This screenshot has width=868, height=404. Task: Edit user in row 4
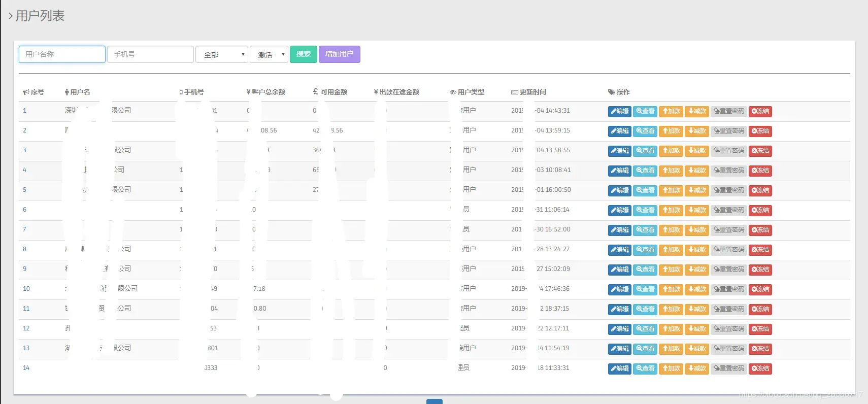[620, 171]
